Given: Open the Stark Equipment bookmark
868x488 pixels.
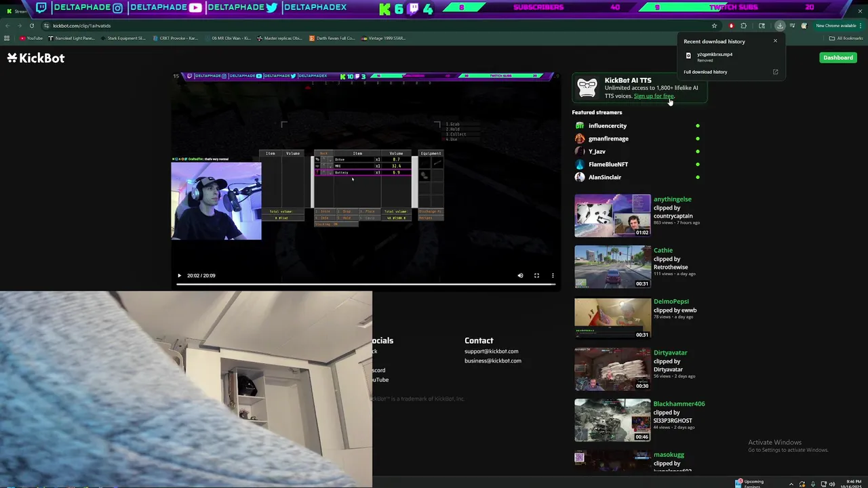Looking at the screenshot, I should 123,38.
